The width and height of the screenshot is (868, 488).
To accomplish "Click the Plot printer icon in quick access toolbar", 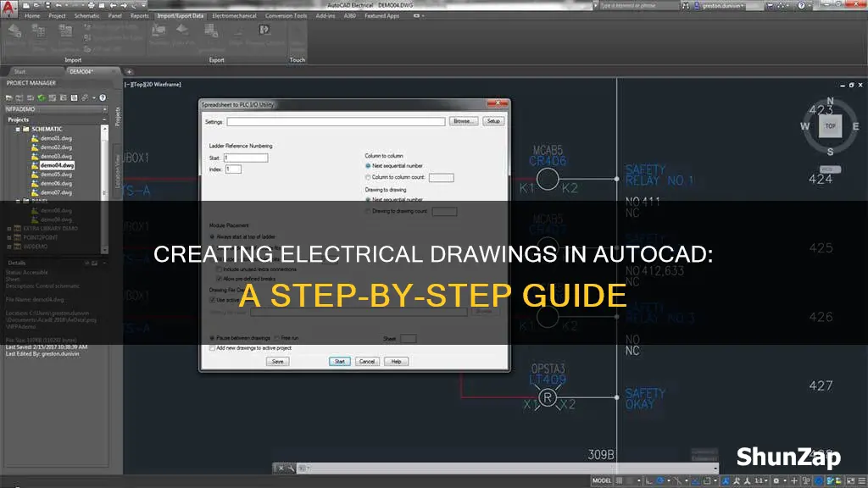I will (91, 6).
